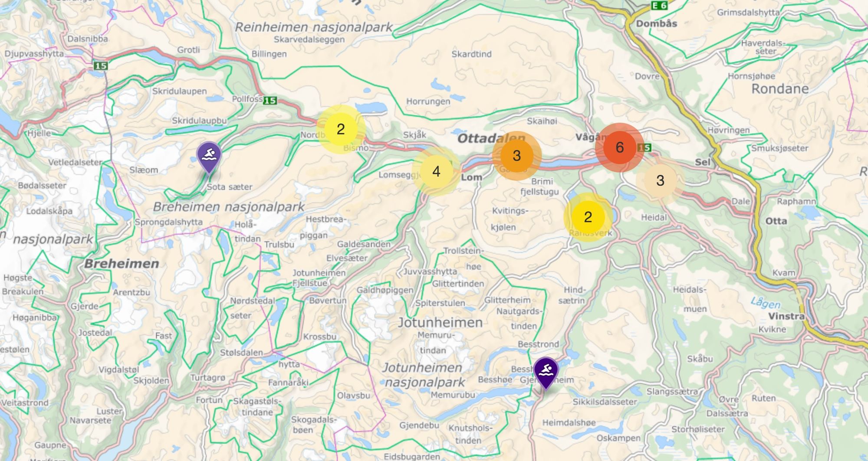This screenshot has width=868, height=461.
Task: Click the Lom town label
Action: coord(472,177)
